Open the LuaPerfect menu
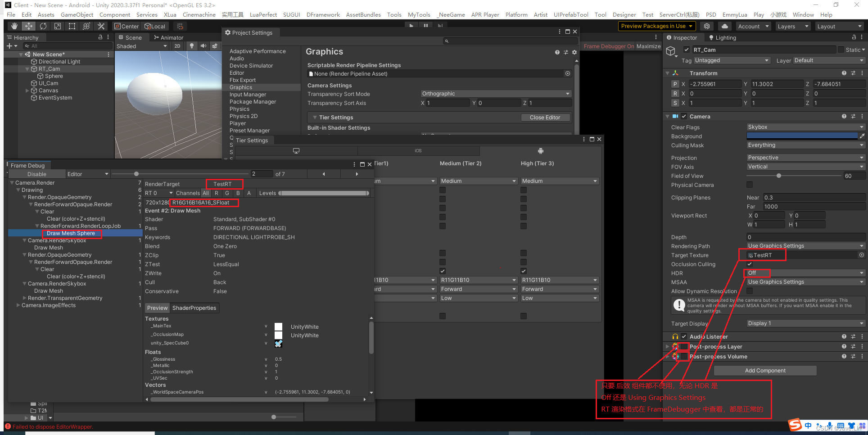The image size is (868, 435). tap(263, 14)
